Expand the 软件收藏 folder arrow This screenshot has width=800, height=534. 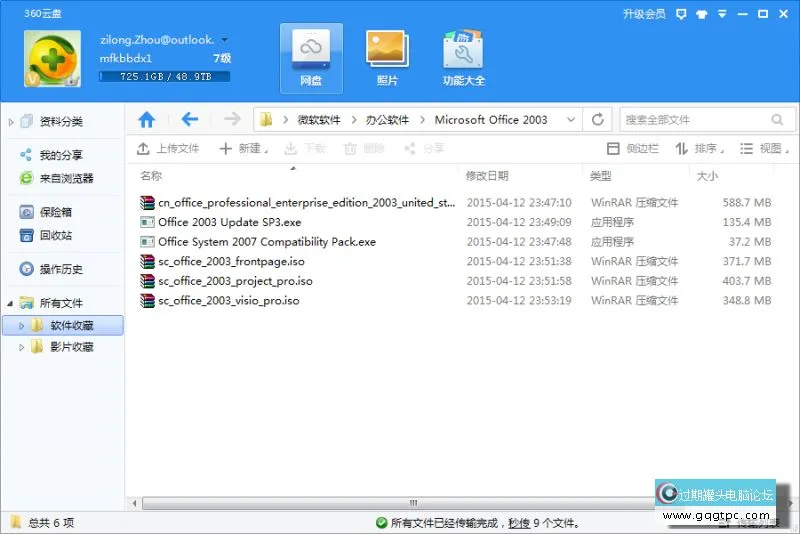21,325
